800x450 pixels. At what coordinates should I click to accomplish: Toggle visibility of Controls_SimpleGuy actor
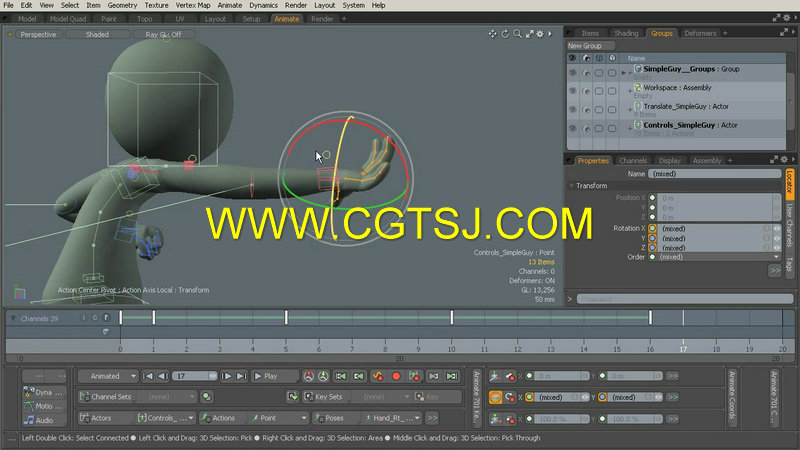pos(572,128)
